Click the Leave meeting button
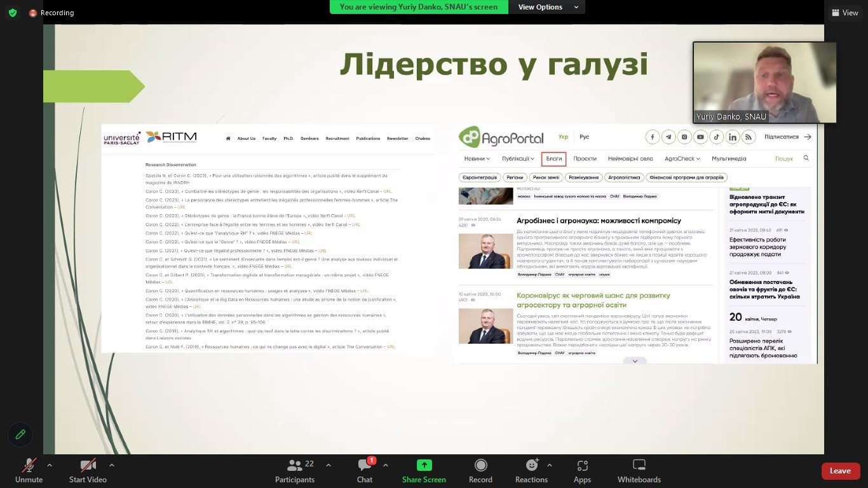 coord(840,471)
